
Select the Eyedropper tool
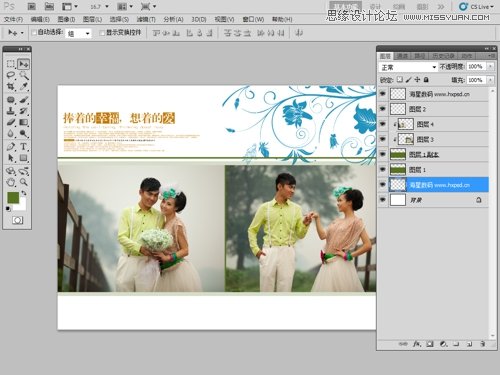click(23, 86)
